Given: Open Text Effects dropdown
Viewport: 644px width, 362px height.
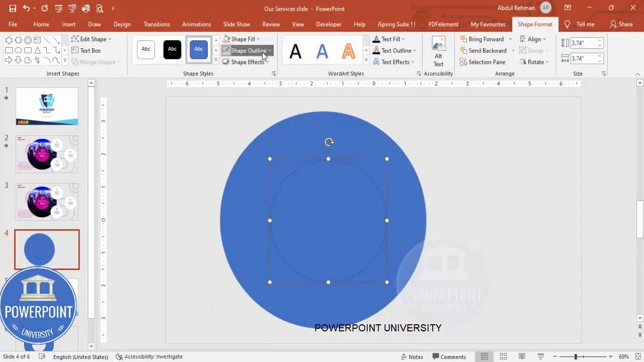Looking at the screenshot, I should point(393,62).
